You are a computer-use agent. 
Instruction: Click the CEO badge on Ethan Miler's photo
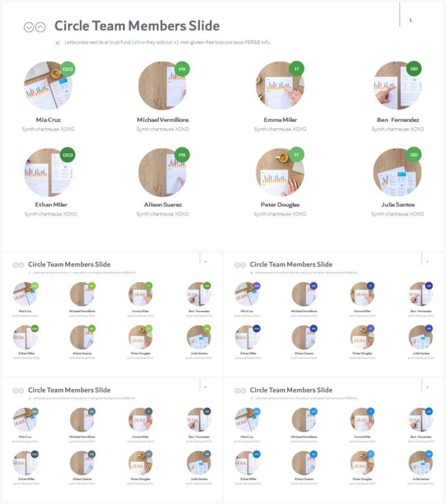(67, 155)
